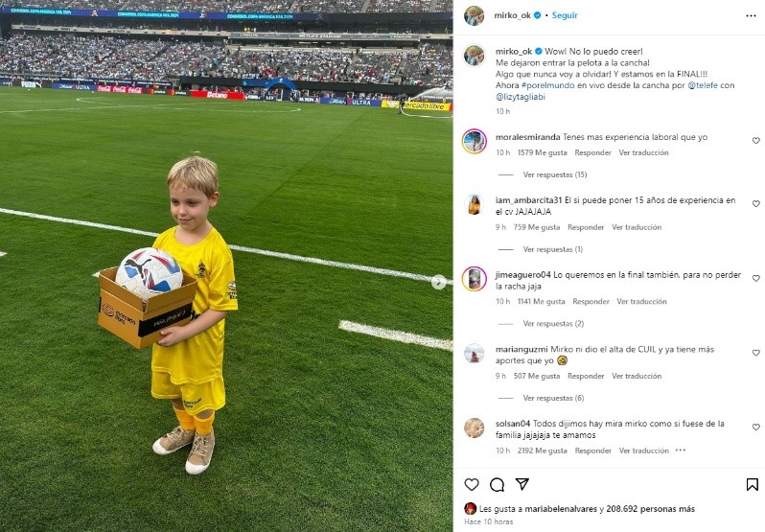The image size is (765, 532).
Task: Like jimeaguero04's comment heart
Action: tap(755, 278)
